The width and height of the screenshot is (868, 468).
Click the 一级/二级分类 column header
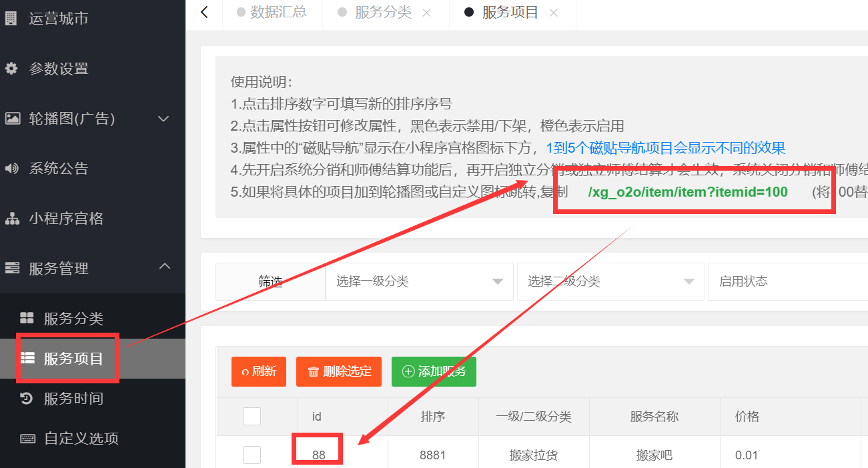(534, 417)
